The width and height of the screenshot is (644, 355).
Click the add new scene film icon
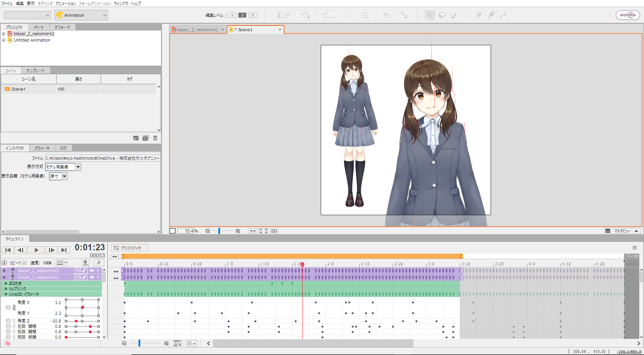136,138
